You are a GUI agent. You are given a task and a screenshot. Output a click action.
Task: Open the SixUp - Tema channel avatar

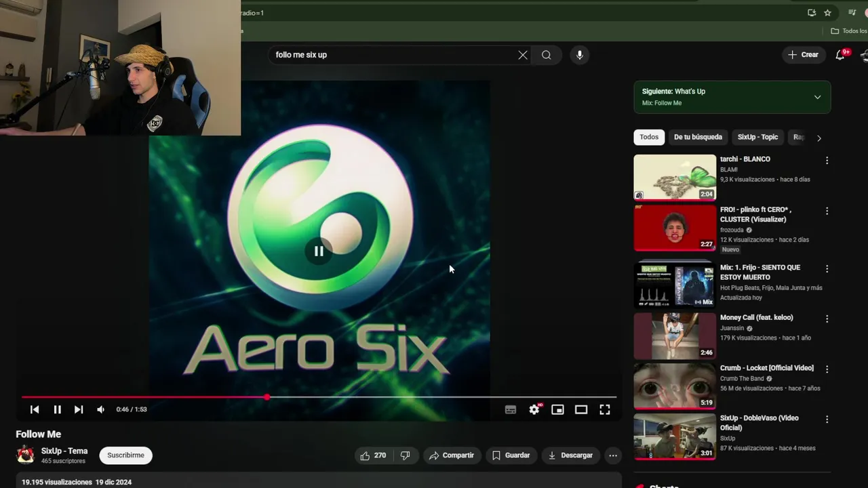(x=26, y=455)
